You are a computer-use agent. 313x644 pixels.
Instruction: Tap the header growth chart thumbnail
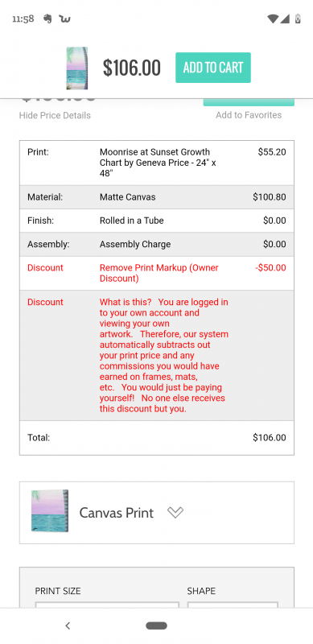(77, 68)
